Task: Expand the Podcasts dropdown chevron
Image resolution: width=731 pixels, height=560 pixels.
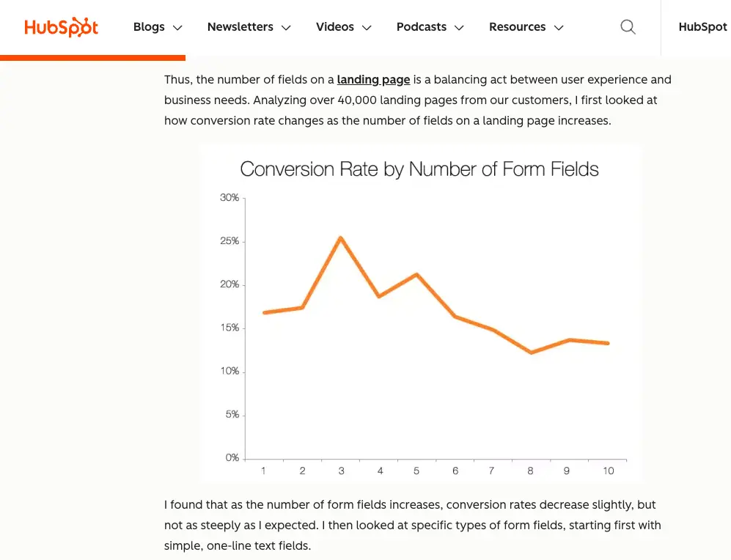Action: [x=460, y=28]
